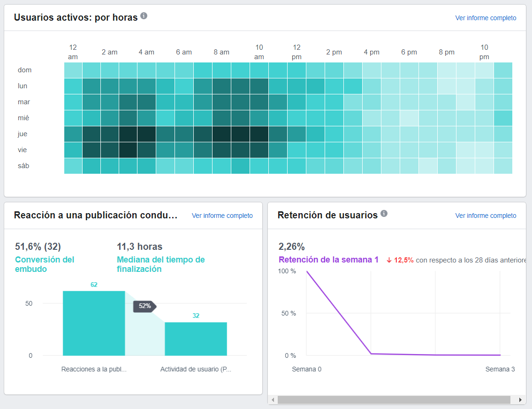Viewport: 532px width, 409px height.
Task: Click the "Mediana del tiempo de finalización" metric
Action: pos(161,264)
